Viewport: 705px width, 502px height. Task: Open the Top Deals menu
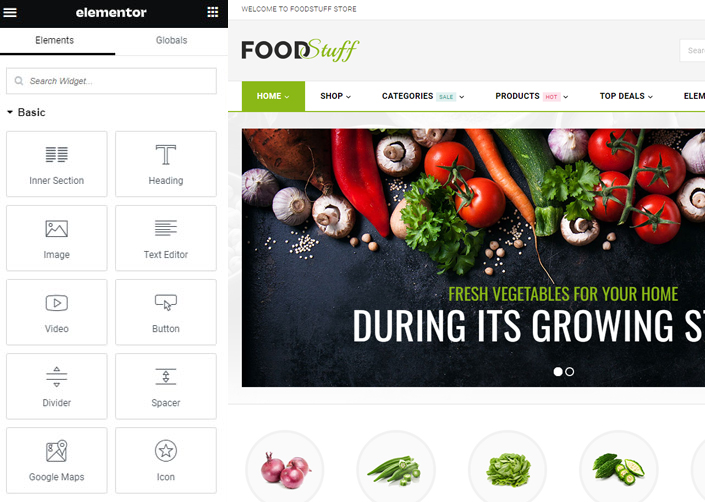tap(626, 96)
